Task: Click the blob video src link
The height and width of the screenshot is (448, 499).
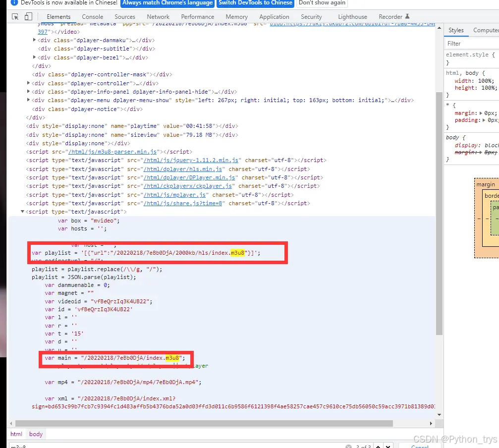Action: pos(352,24)
